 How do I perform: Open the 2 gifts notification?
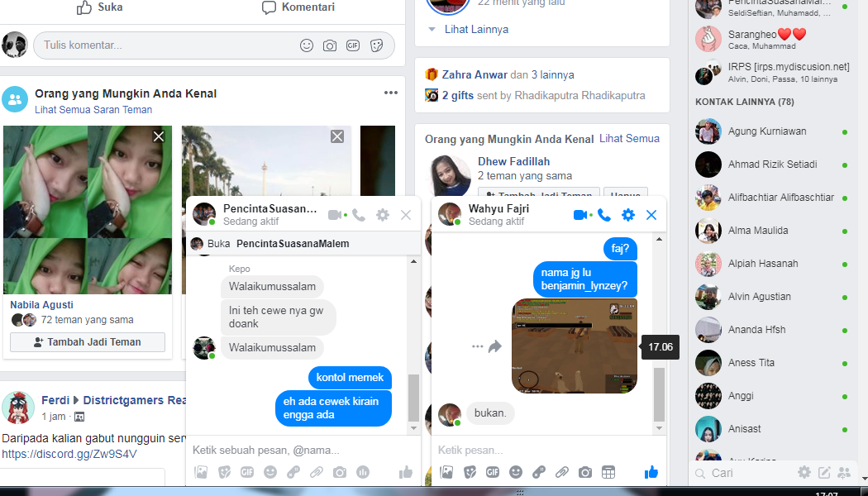[x=458, y=96]
